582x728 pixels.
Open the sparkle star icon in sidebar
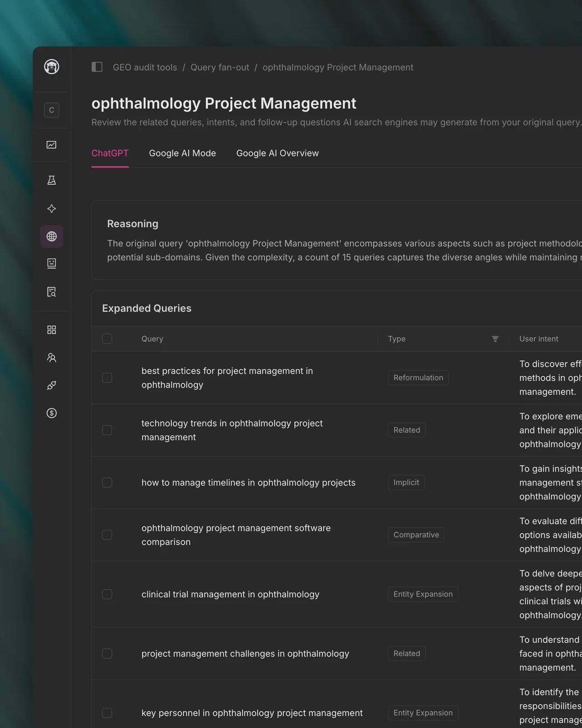[51, 208]
